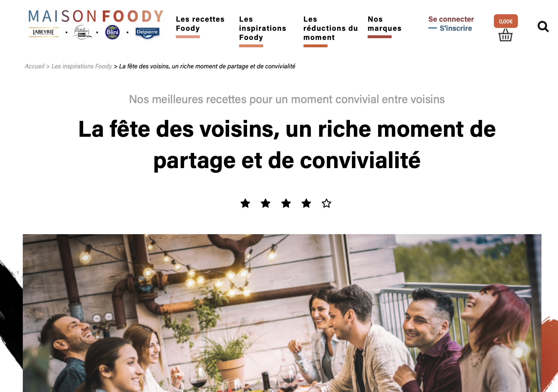
Task: Open the shopping basket icon
Action: pyautogui.click(x=506, y=35)
